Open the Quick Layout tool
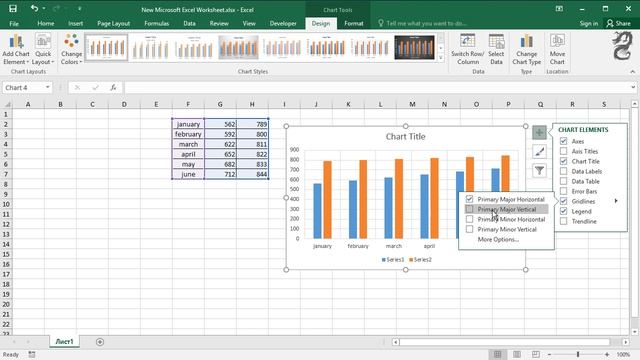640x360 pixels. (x=43, y=49)
